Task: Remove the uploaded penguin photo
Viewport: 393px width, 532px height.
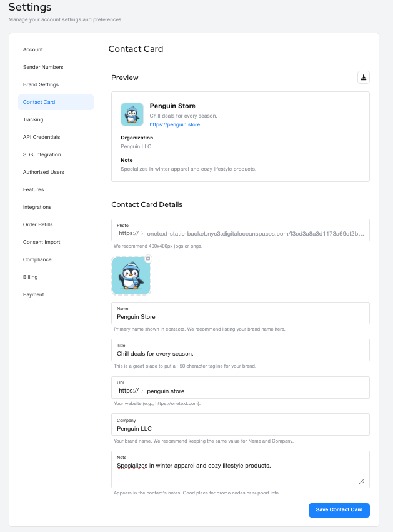Action: 148,259
